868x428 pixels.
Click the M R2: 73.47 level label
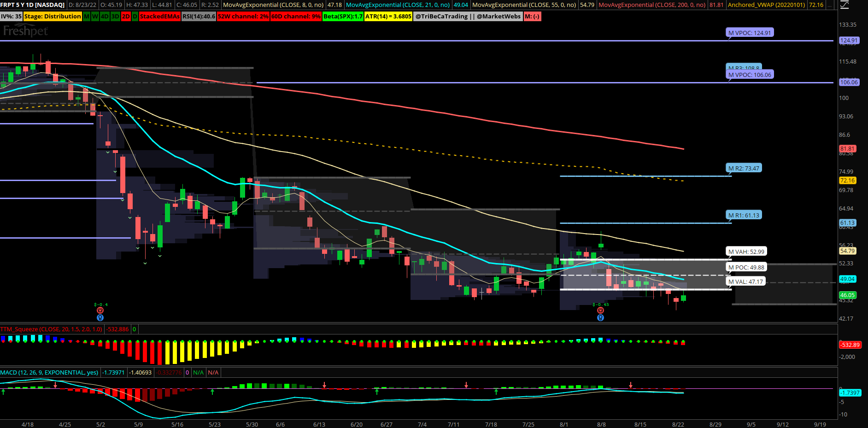click(744, 168)
